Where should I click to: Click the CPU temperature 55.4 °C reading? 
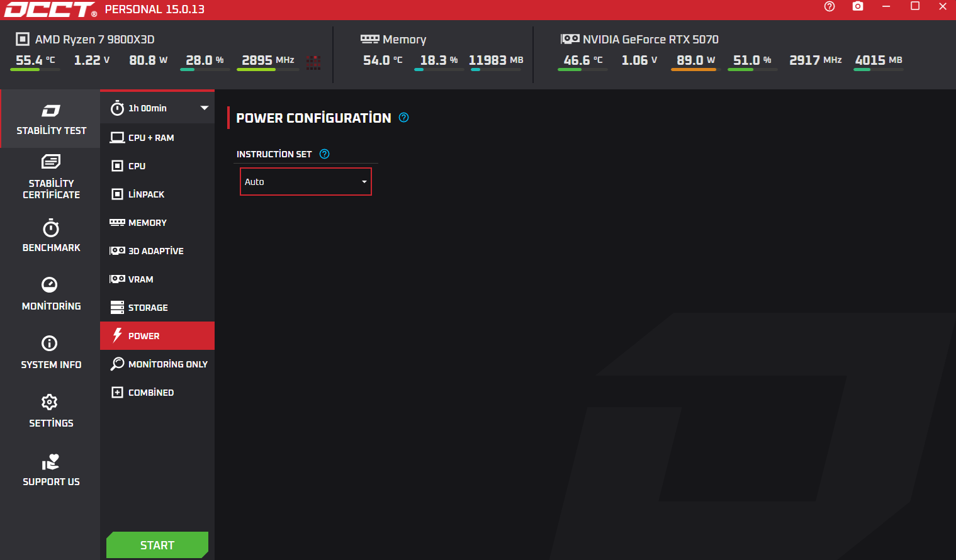point(35,60)
